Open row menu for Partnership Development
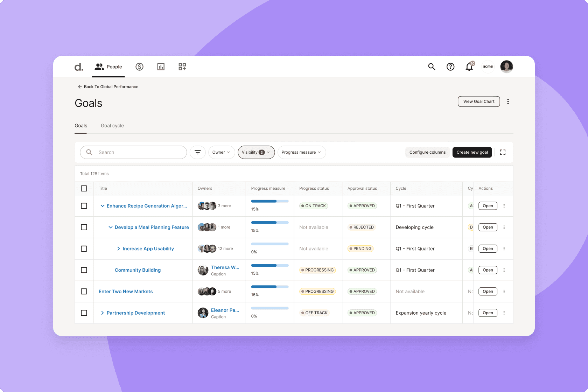Viewport: 588px width, 392px height. tap(504, 313)
